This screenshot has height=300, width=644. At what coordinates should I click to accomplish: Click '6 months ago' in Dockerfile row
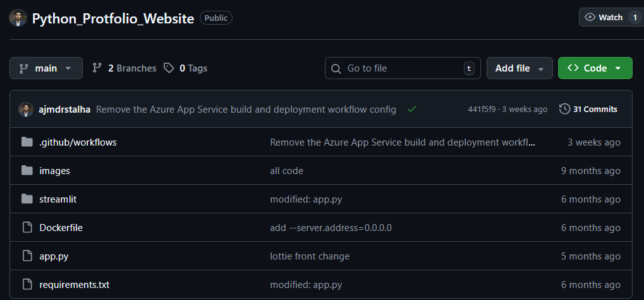591,228
